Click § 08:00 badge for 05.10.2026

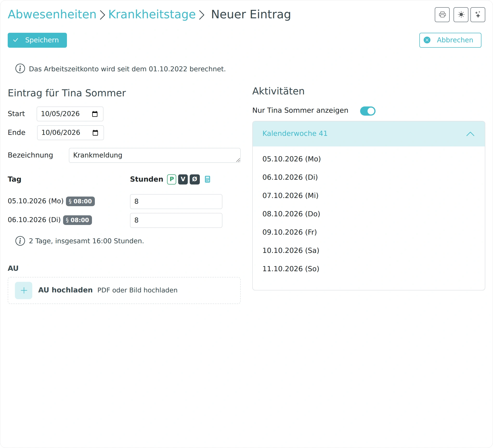tap(80, 201)
